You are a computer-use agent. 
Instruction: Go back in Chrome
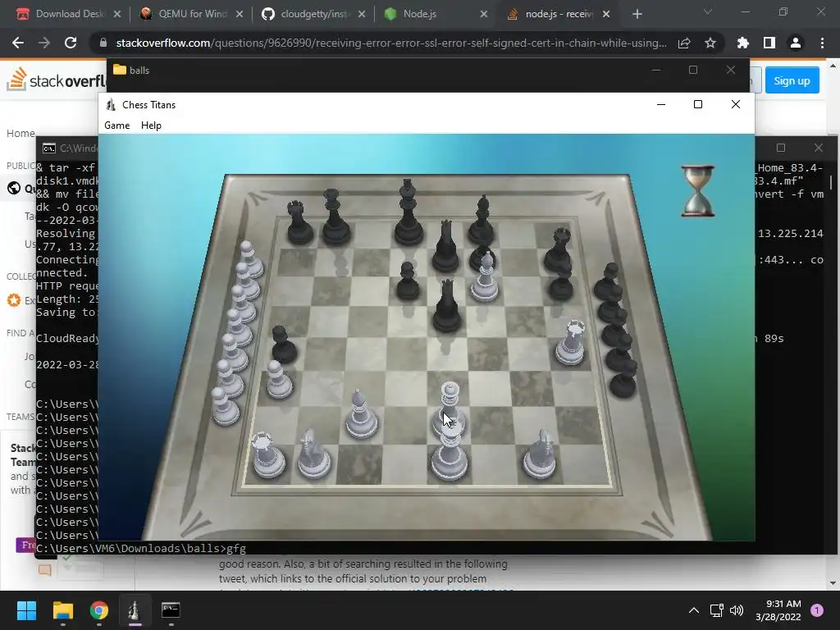coord(18,43)
